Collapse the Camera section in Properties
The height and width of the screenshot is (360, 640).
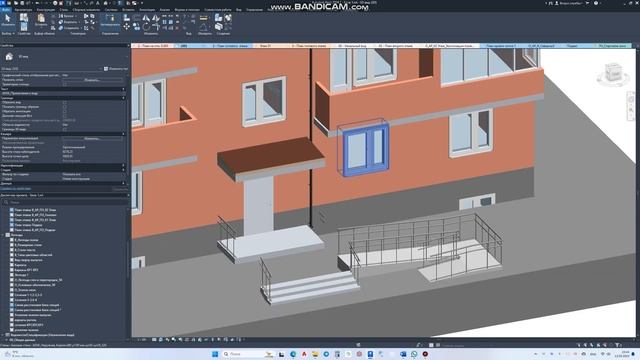(x=123, y=133)
